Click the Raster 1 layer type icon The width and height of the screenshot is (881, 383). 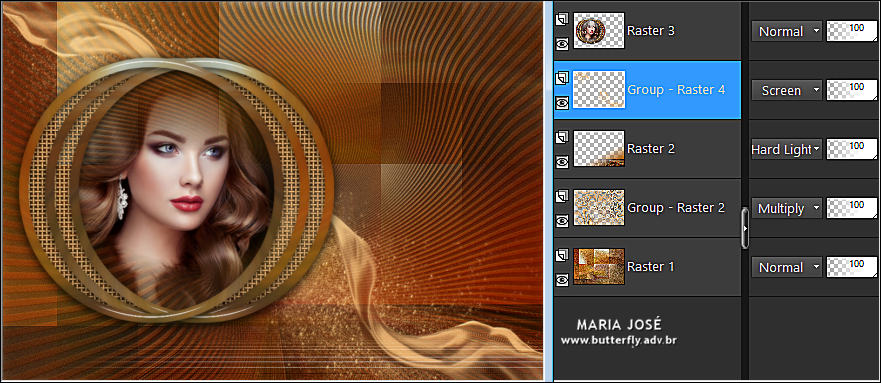click(x=562, y=256)
